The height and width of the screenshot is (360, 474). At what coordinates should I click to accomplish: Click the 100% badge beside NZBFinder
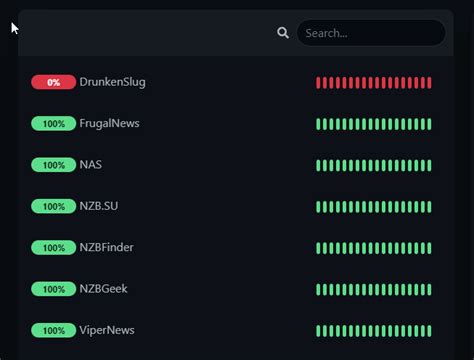click(x=54, y=248)
